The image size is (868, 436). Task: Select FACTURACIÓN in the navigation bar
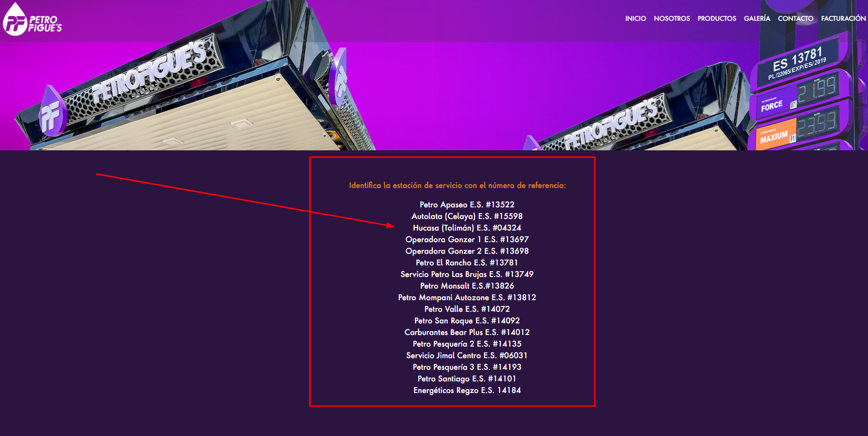click(x=843, y=18)
